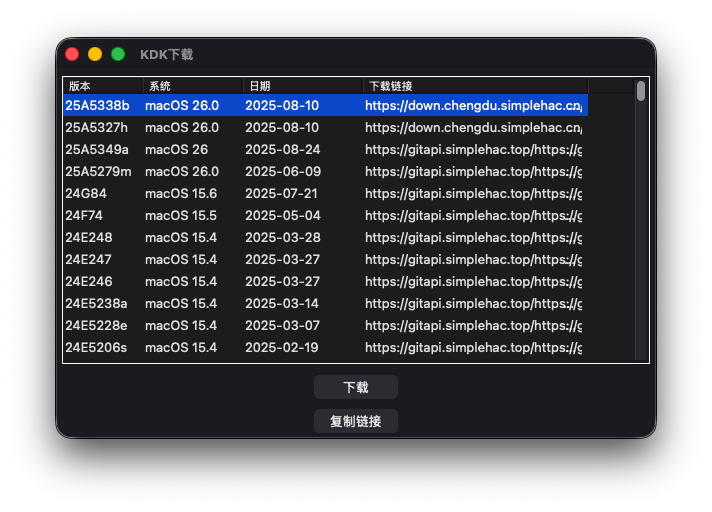Click date 2025-02-19
Image resolution: width=712 pixels, height=512 pixels.
click(282, 348)
